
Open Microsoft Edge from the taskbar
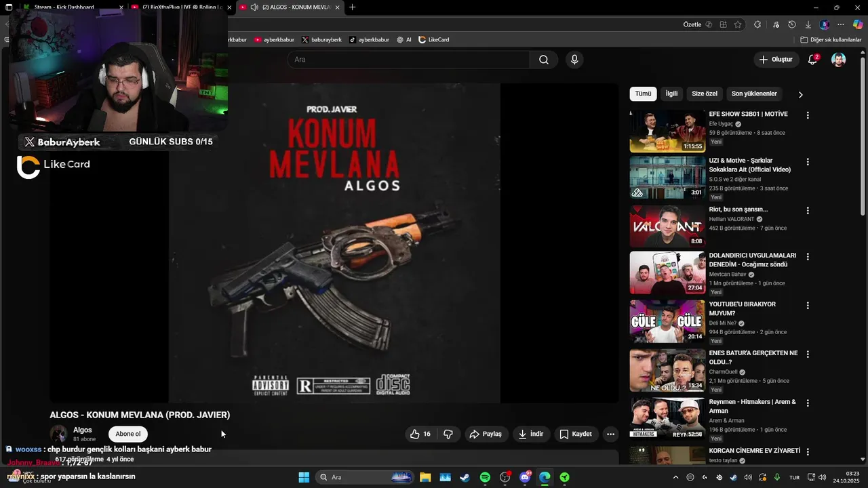545,477
